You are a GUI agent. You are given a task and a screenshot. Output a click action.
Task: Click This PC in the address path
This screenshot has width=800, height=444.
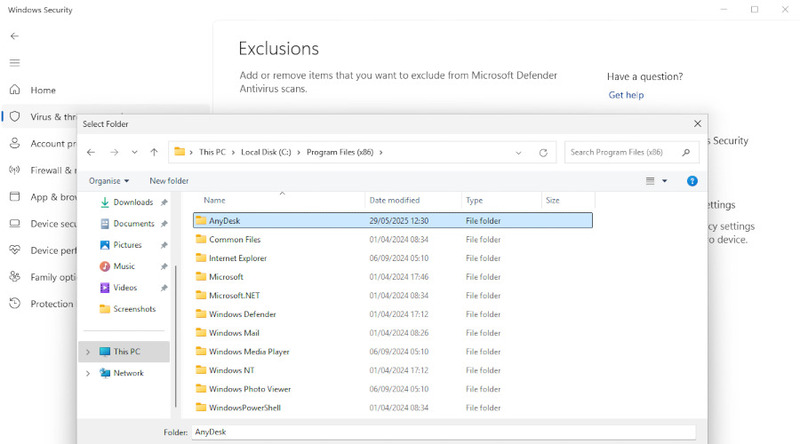pos(212,152)
